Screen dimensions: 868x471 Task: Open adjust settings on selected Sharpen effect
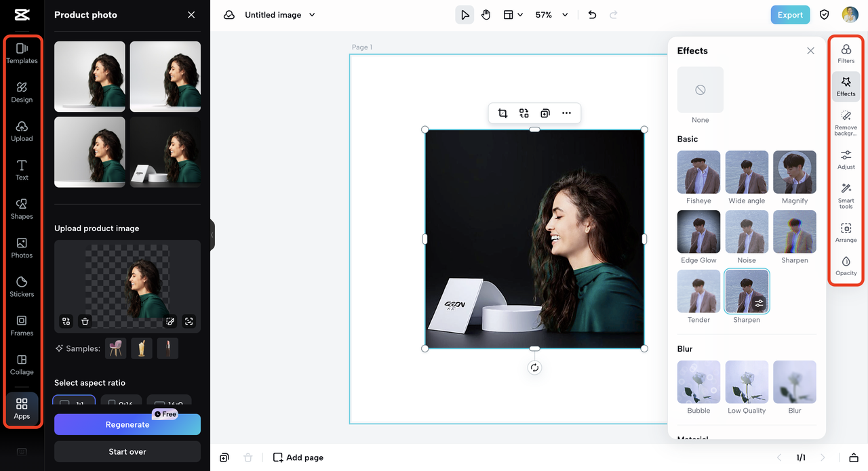(x=759, y=304)
